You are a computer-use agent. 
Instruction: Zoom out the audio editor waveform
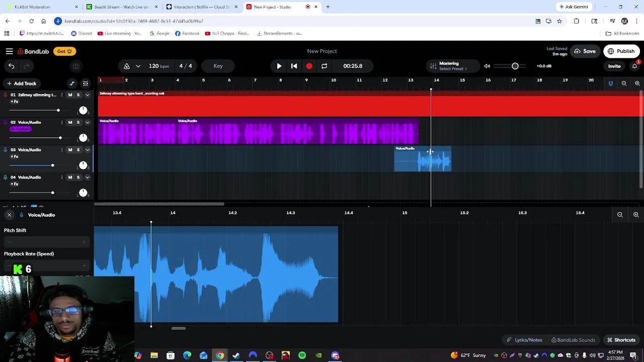[620, 215]
